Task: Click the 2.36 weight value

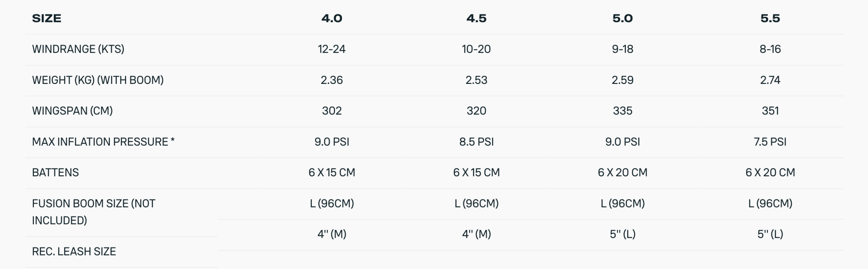Action: 332,80
